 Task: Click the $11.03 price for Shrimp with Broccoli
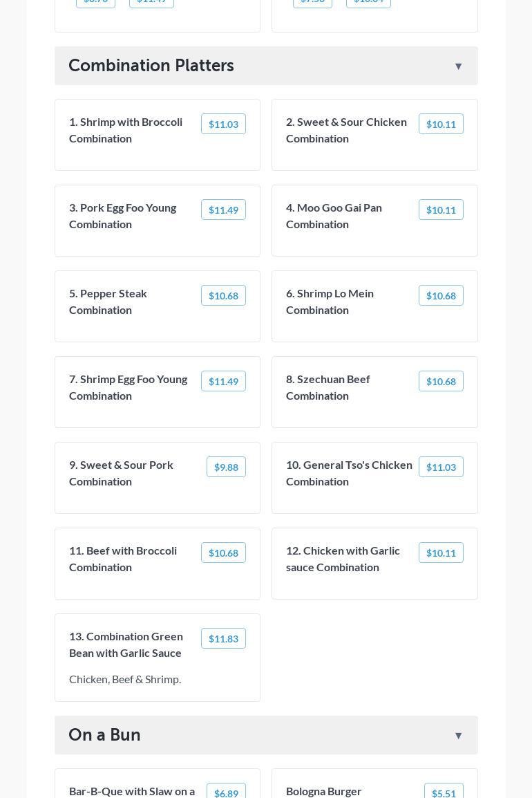pyautogui.click(x=223, y=124)
